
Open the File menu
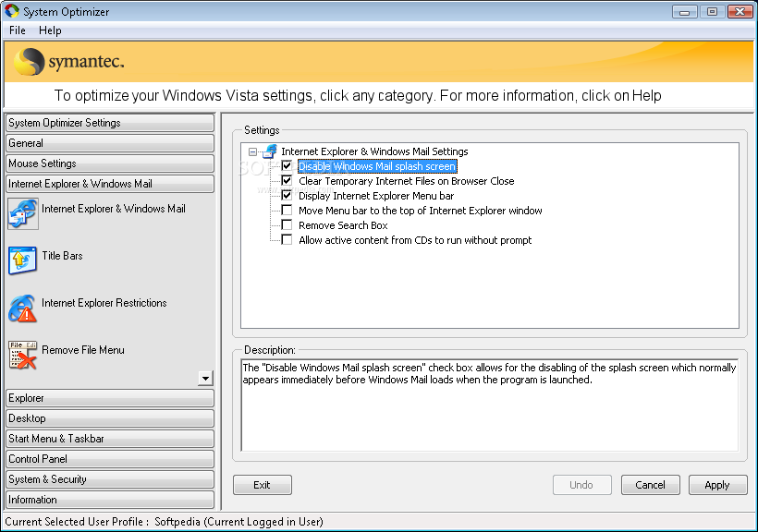coord(18,30)
